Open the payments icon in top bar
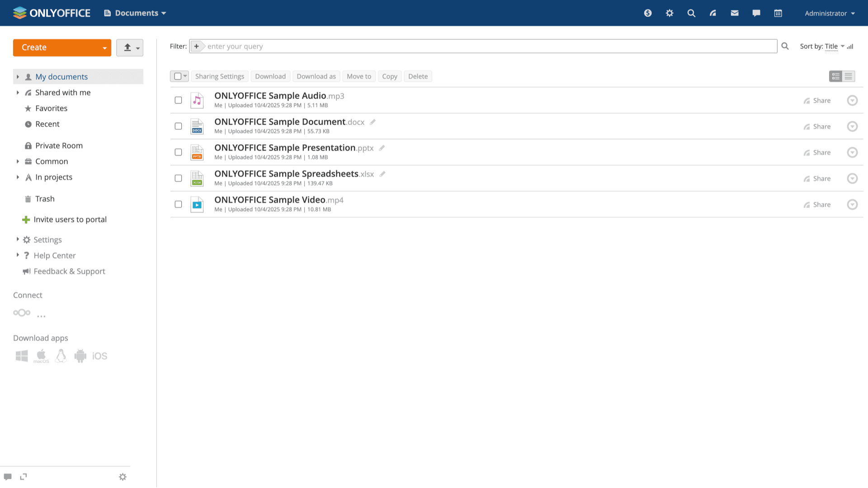Viewport: 868px width, 488px height. [648, 13]
